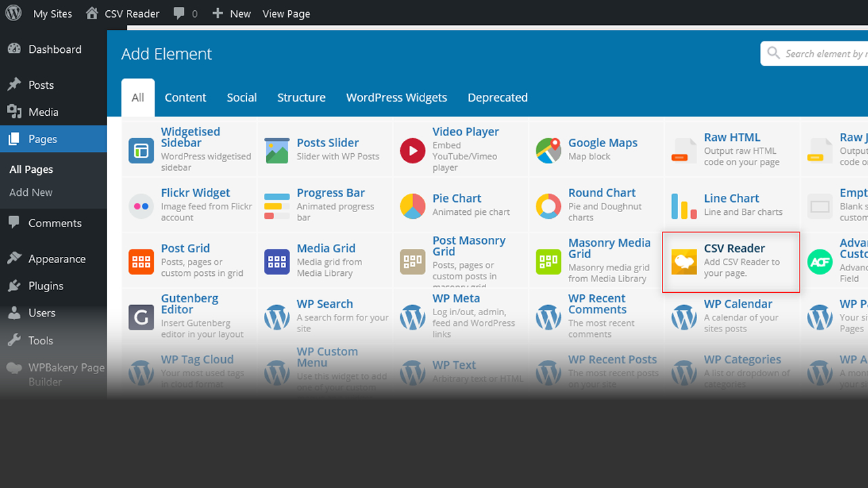
Task: Click the Line Chart bars icon
Action: click(684, 206)
